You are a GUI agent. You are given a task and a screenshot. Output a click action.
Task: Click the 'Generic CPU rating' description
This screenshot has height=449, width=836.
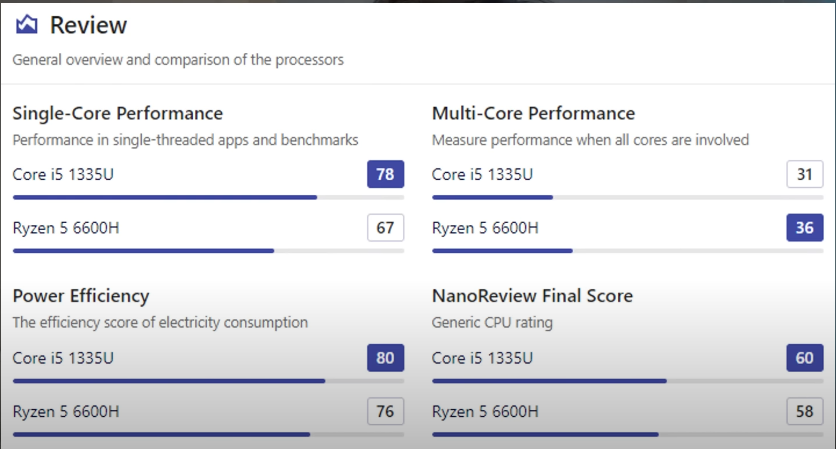pos(492,323)
